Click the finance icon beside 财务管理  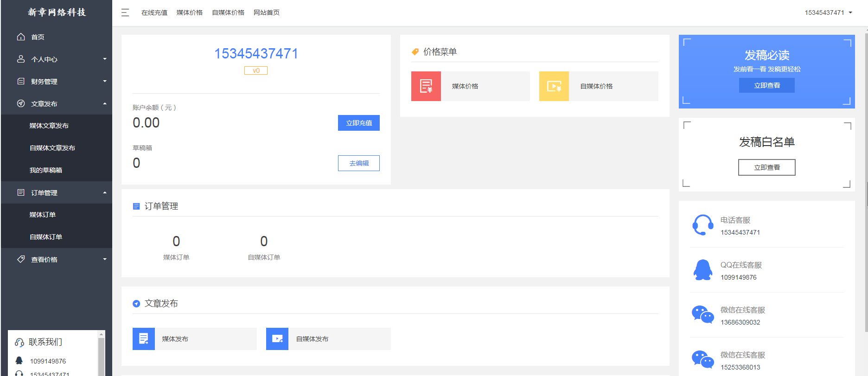(x=21, y=81)
